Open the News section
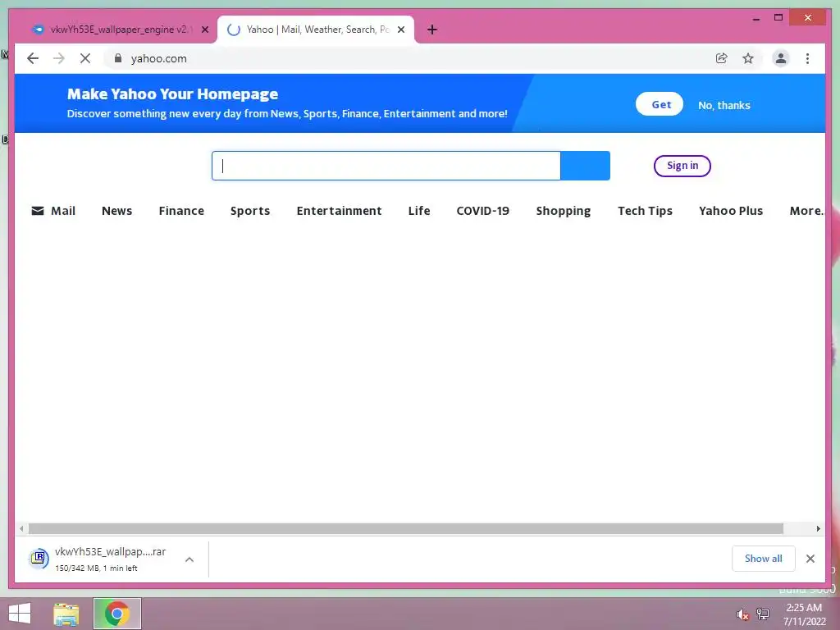This screenshot has height=630, width=840. (116, 211)
